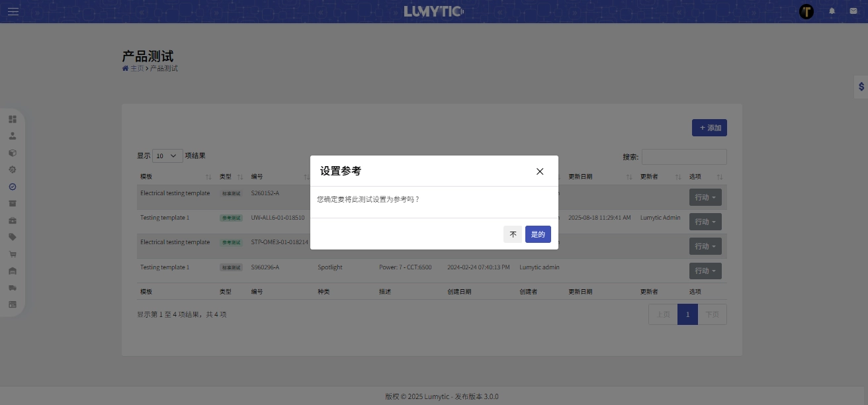Toggle the sidebar with the hamburger menu

[13, 11]
